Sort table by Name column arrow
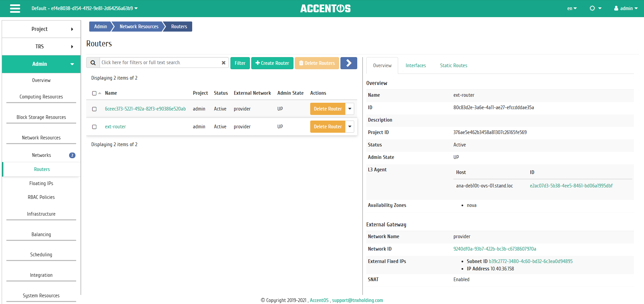This screenshot has height=304, width=644. pyautogui.click(x=100, y=93)
